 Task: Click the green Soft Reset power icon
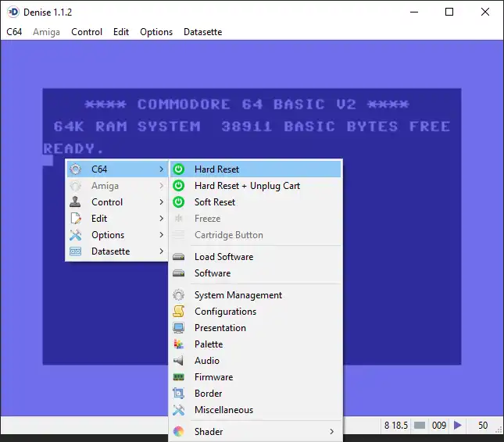tap(179, 201)
